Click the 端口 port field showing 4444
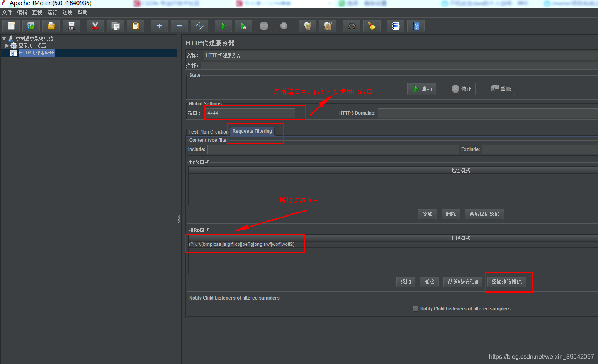The height and width of the screenshot is (364, 598). click(x=250, y=113)
